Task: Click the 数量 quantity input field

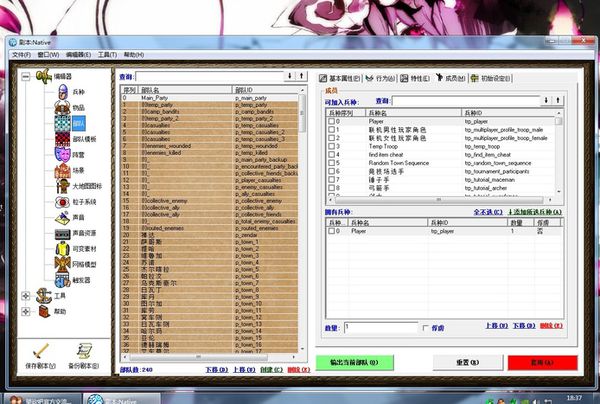Action: (x=381, y=328)
